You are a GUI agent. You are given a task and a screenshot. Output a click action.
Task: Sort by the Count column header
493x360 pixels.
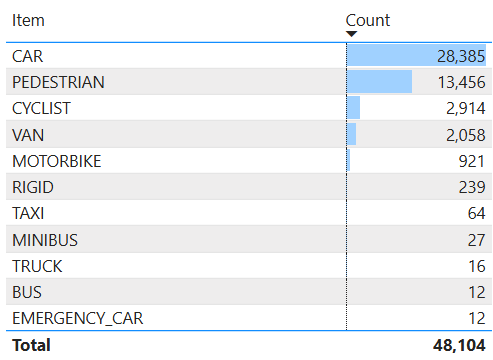[368, 20]
